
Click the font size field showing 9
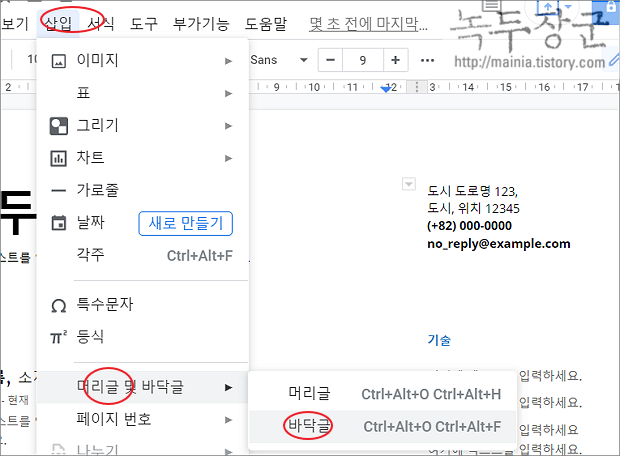pyautogui.click(x=363, y=60)
